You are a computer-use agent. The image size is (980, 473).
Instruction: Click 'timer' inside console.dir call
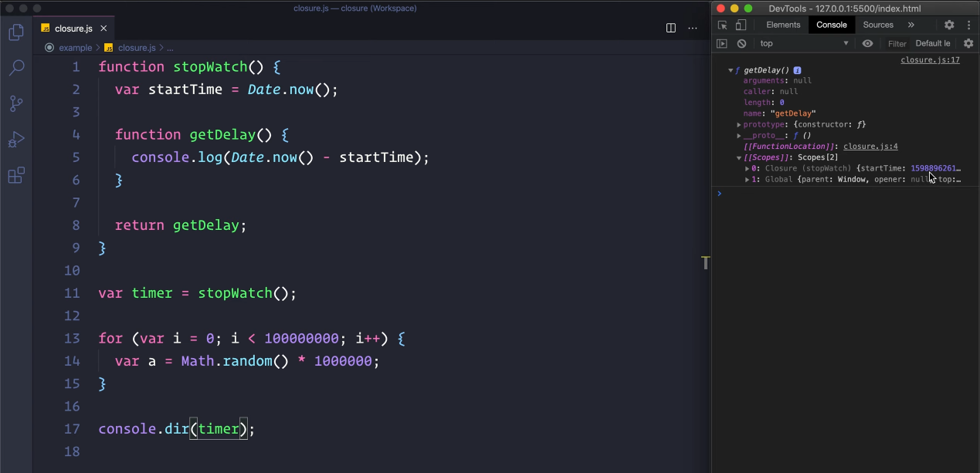click(x=219, y=429)
